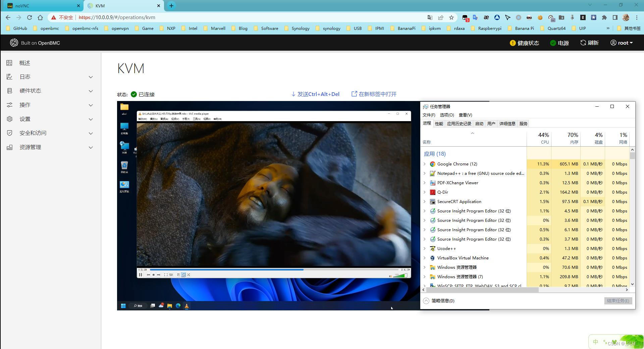The width and height of the screenshot is (644, 349).
Task: Seek in the VLC playback progress bar
Action: click(x=274, y=269)
